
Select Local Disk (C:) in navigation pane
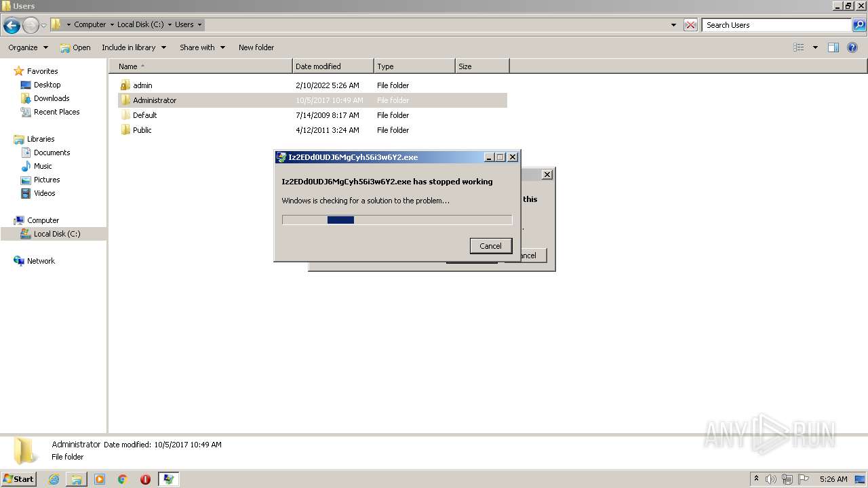click(54, 234)
